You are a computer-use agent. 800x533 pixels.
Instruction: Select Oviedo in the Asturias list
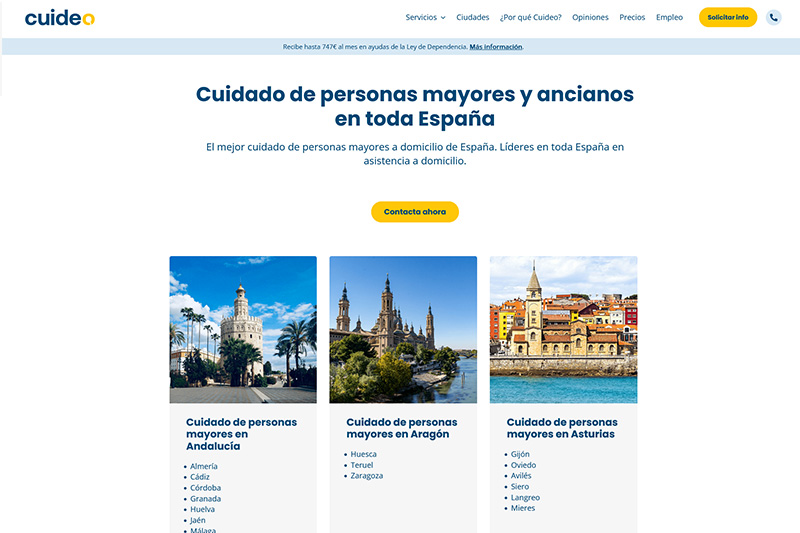tap(523, 465)
